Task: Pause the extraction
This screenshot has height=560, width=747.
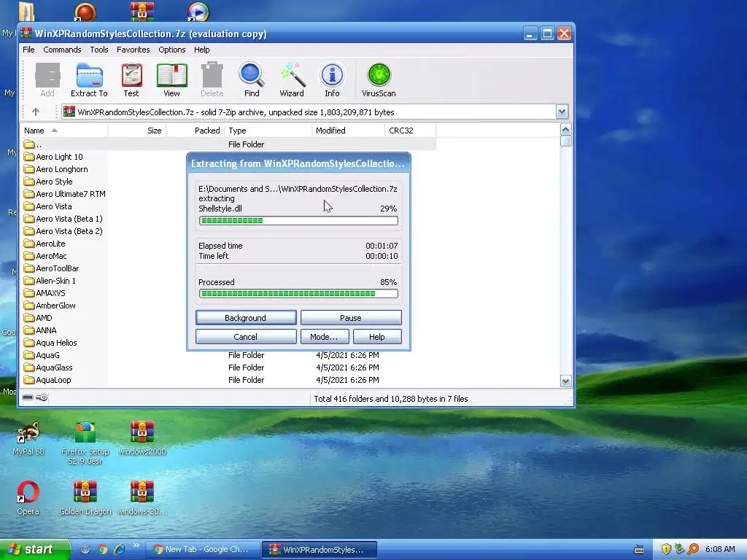Action: click(x=351, y=318)
